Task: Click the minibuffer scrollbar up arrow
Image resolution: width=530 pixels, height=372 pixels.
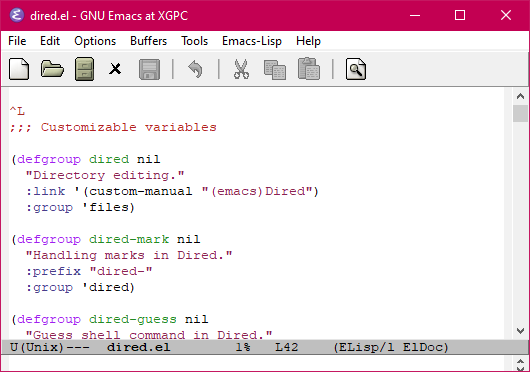Action: tap(521, 361)
